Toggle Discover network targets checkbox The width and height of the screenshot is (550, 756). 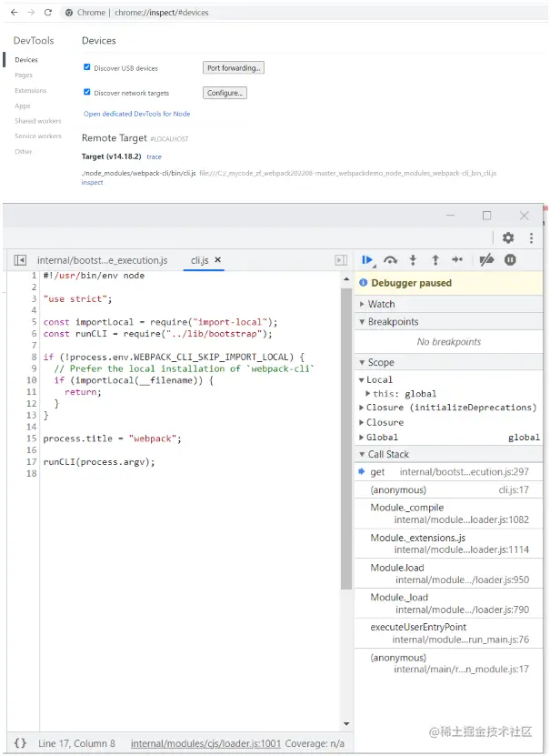(86, 92)
